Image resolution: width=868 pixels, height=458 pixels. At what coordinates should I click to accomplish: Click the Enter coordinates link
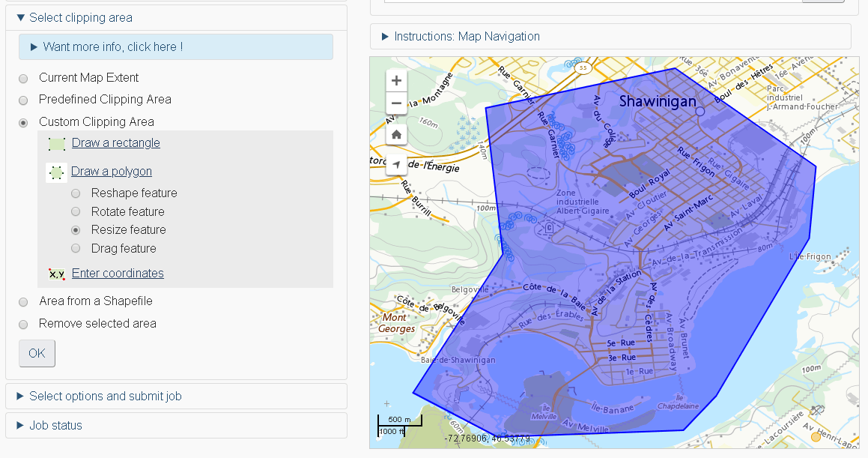(x=118, y=273)
